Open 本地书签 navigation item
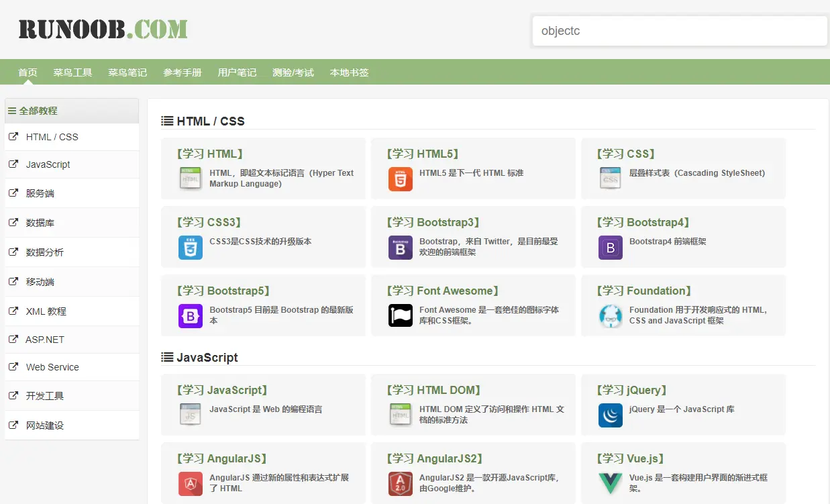The image size is (830, 504). tap(349, 72)
